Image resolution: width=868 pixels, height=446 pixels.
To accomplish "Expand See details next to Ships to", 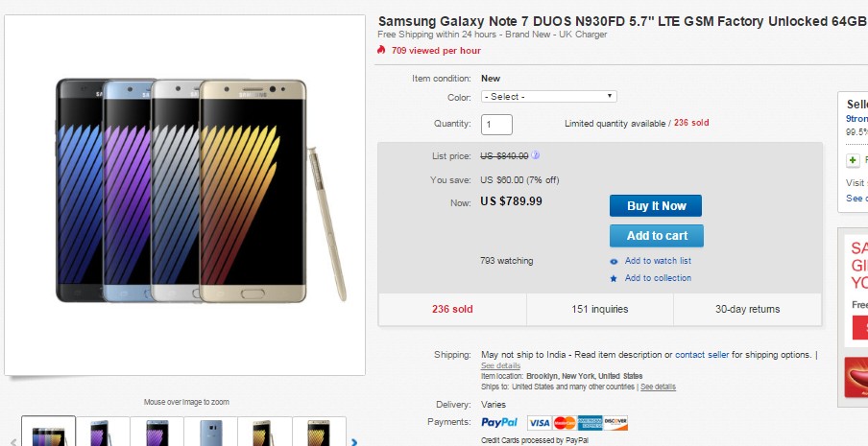I will click(x=658, y=387).
